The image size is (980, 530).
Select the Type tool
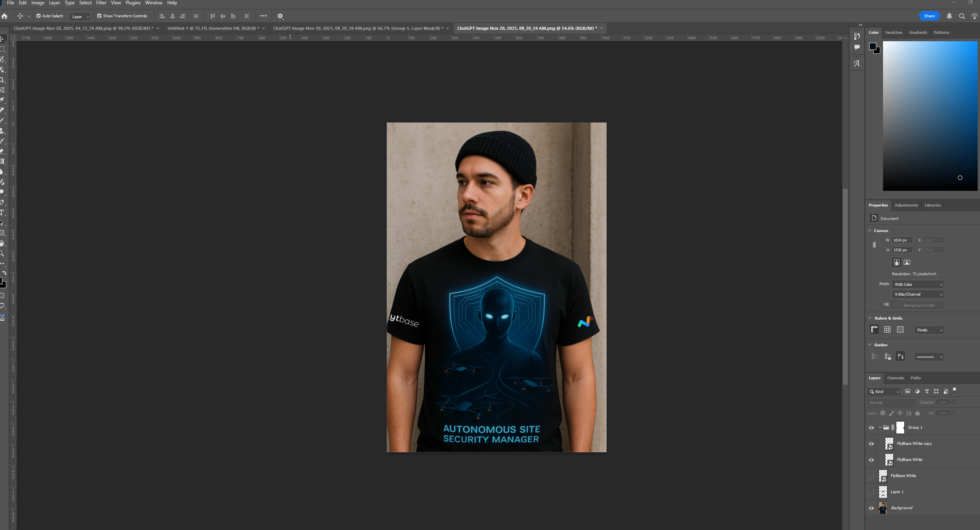[x=2, y=212]
